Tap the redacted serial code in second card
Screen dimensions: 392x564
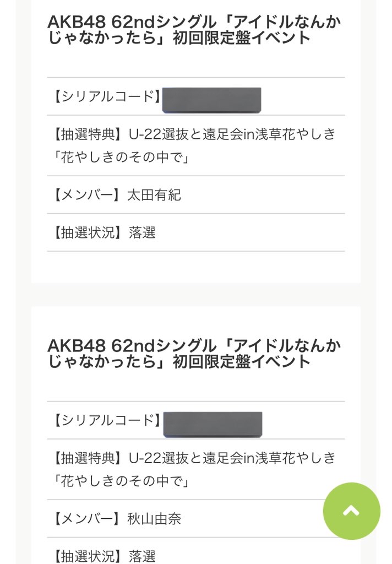coord(213,425)
